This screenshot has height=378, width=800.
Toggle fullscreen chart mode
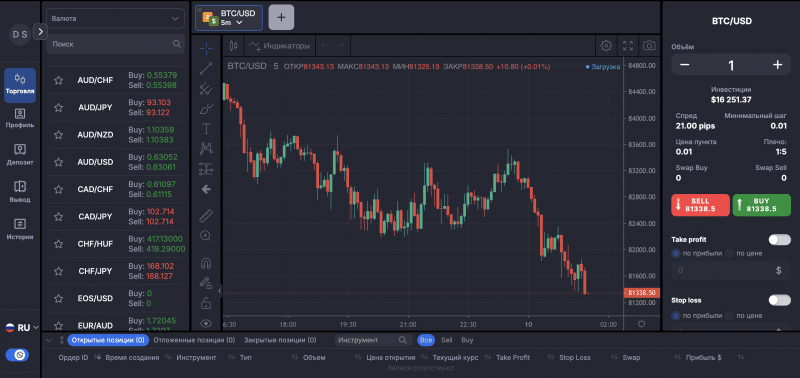pyautogui.click(x=628, y=46)
